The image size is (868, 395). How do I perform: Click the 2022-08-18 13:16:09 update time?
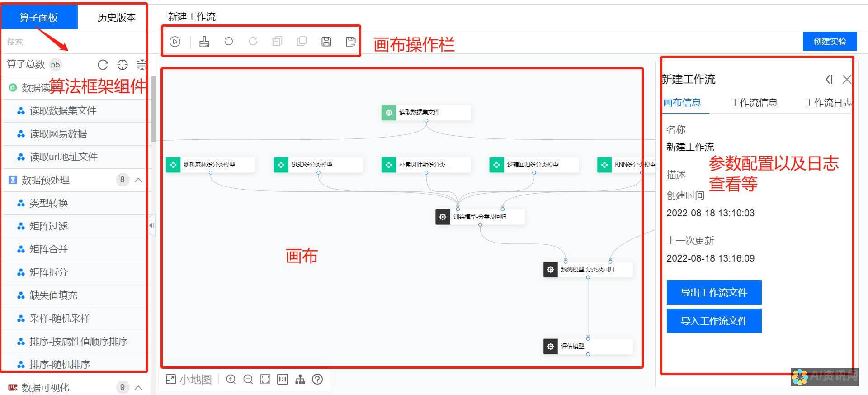(x=710, y=258)
